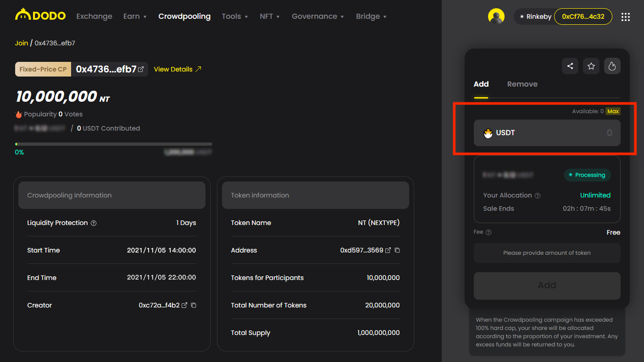Click the Fixed-Price CP badge
This screenshot has height=362, width=644.
tap(43, 69)
